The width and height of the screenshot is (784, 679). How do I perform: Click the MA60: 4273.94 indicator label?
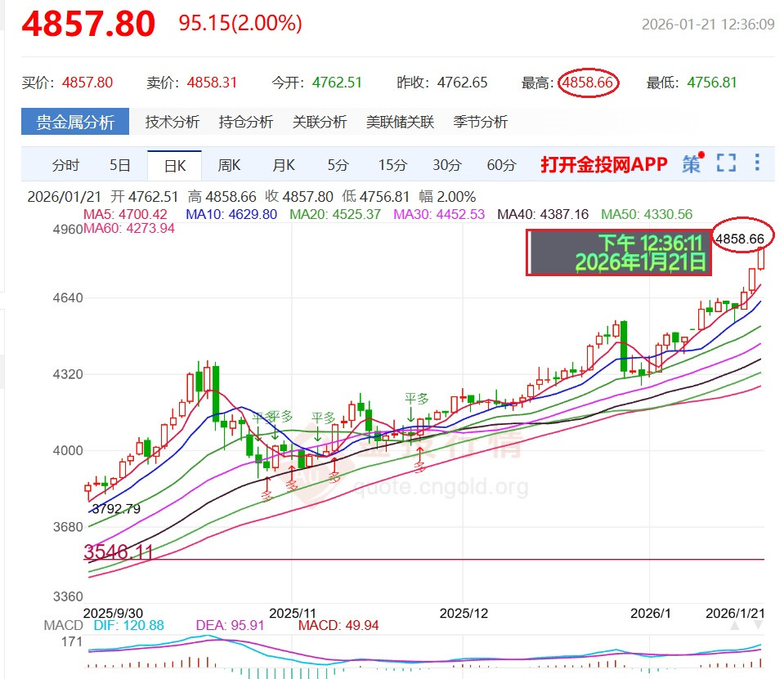[129, 229]
